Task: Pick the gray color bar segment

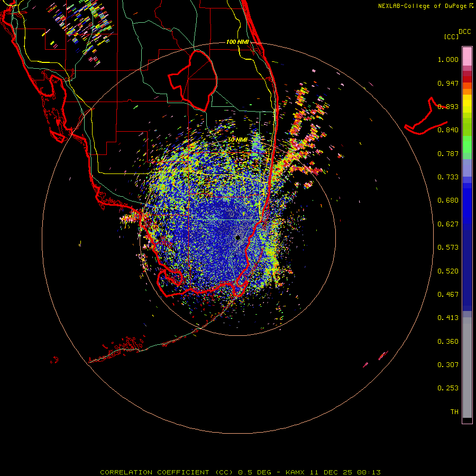Action: coord(467,368)
